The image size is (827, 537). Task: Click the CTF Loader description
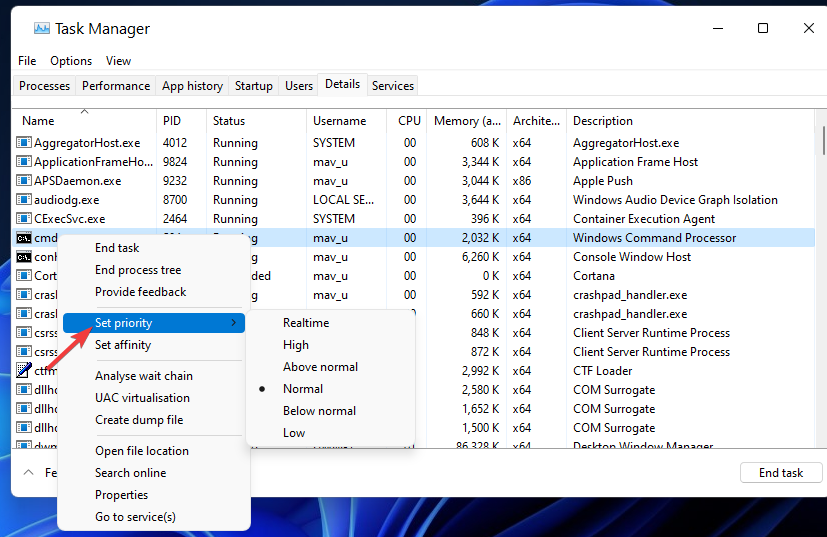[x=602, y=371]
